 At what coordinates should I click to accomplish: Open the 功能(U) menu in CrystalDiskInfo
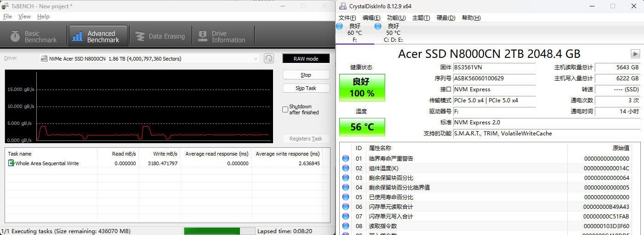pyautogui.click(x=396, y=18)
